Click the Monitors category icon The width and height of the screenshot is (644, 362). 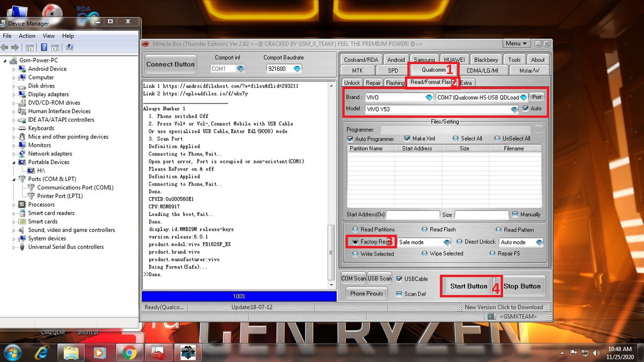coord(22,145)
